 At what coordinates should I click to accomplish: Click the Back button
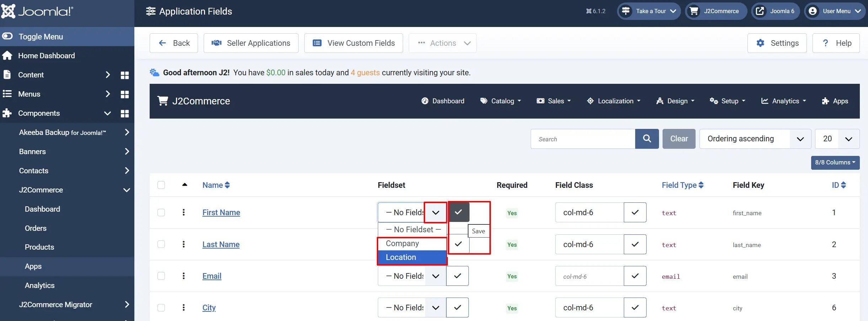174,43
